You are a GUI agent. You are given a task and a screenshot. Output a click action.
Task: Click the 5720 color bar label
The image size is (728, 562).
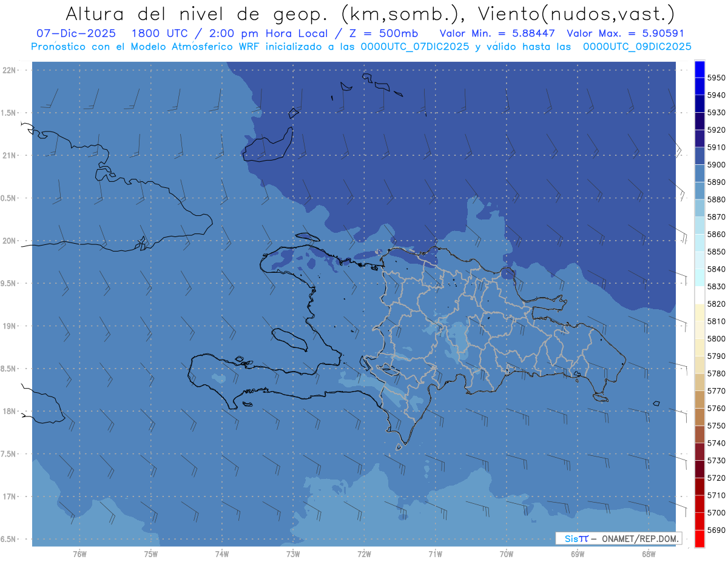[x=716, y=478]
